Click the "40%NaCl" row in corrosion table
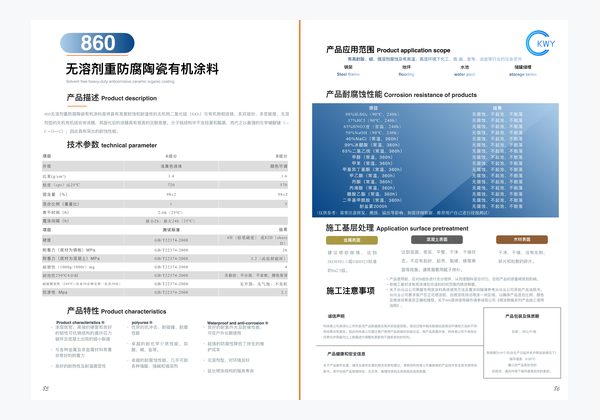Screen dimensions: 600x420 (x=435, y=139)
